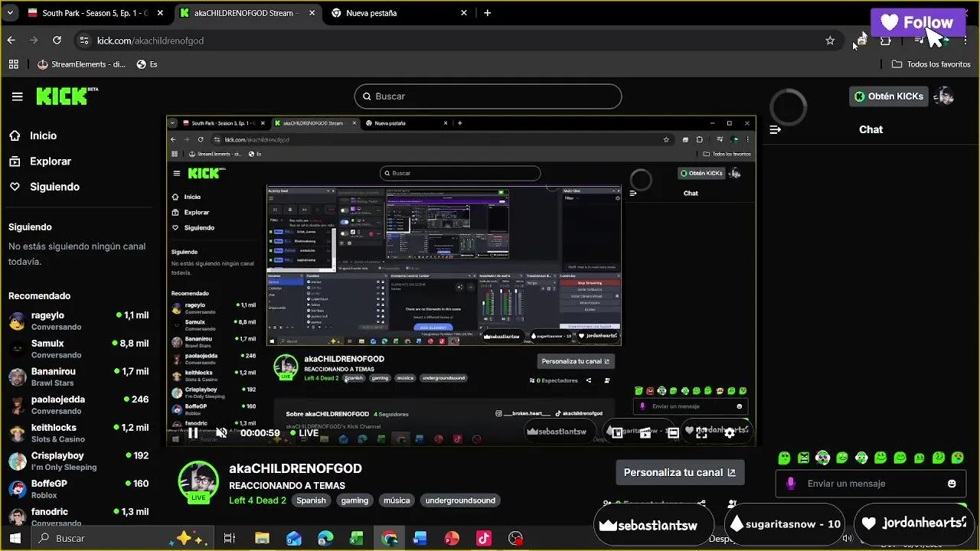Switch to South Park browser tab
The width and height of the screenshot is (980, 551).
[x=95, y=13]
